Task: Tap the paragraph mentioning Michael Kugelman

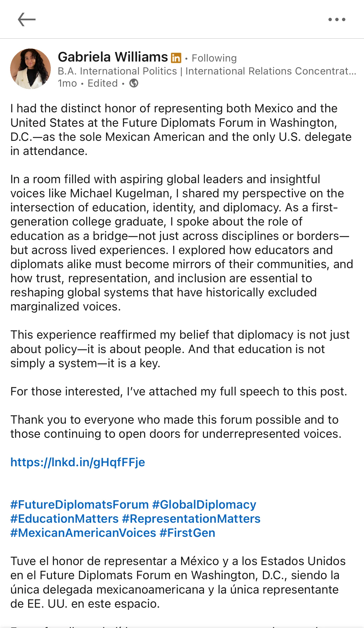Action: pyautogui.click(x=182, y=243)
